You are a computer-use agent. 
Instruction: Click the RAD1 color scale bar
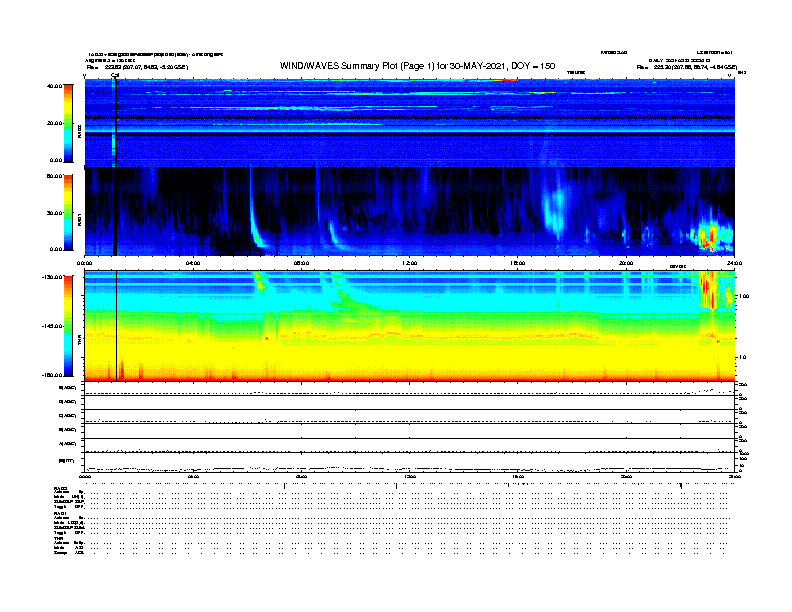coord(68,213)
